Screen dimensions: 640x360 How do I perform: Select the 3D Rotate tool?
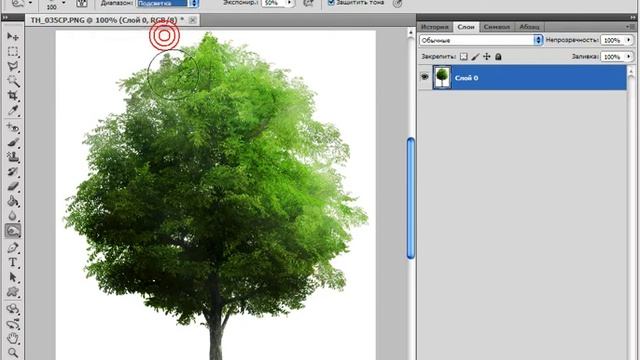point(13,309)
